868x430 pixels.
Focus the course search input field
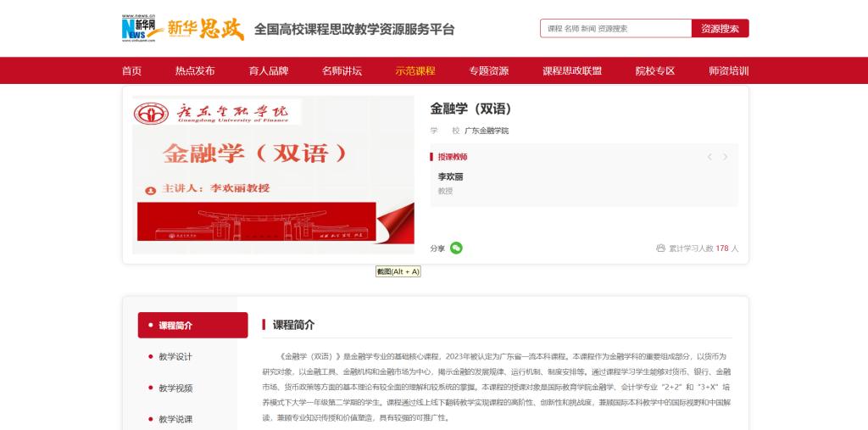[x=616, y=29]
